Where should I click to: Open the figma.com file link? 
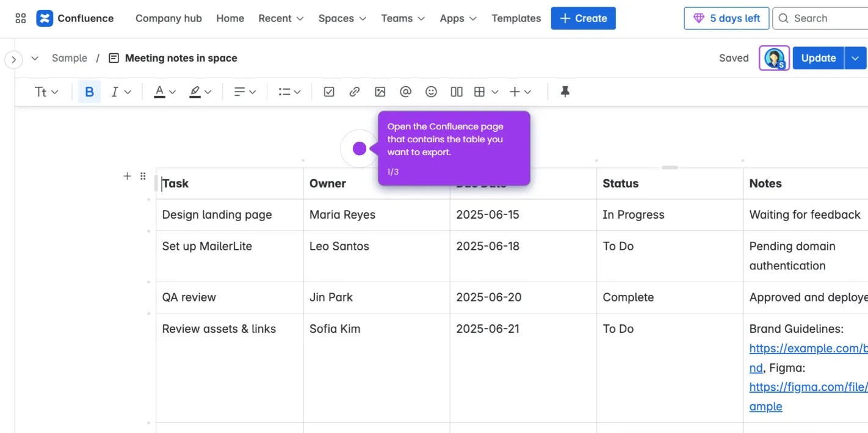pos(808,387)
